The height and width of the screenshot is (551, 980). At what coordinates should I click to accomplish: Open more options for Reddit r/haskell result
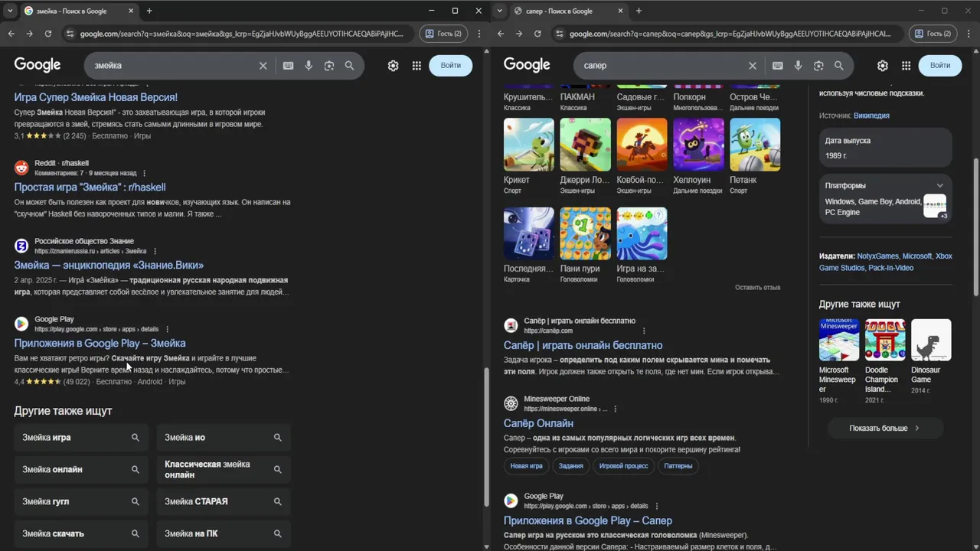[x=144, y=174]
